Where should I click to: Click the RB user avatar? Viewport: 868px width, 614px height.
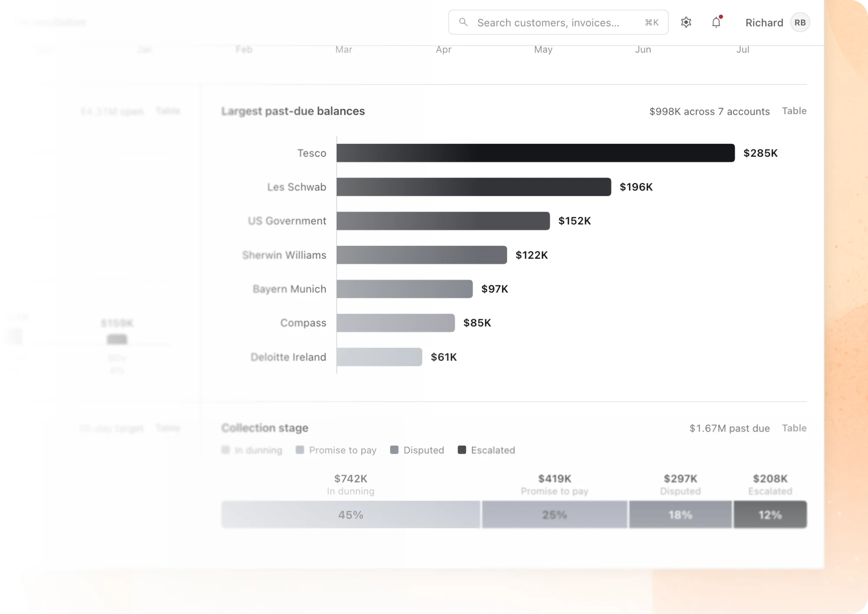coord(800,23)
